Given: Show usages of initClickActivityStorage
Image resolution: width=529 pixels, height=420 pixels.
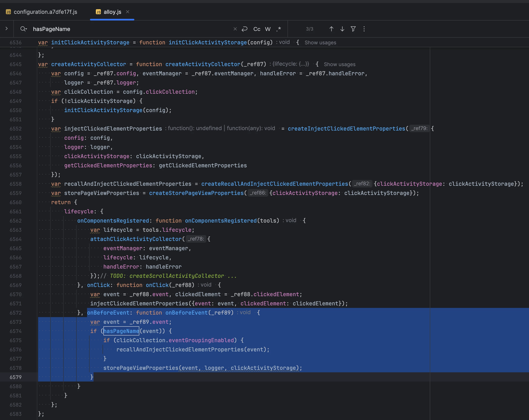Looking at the screenshot, I should pos(320,42).
